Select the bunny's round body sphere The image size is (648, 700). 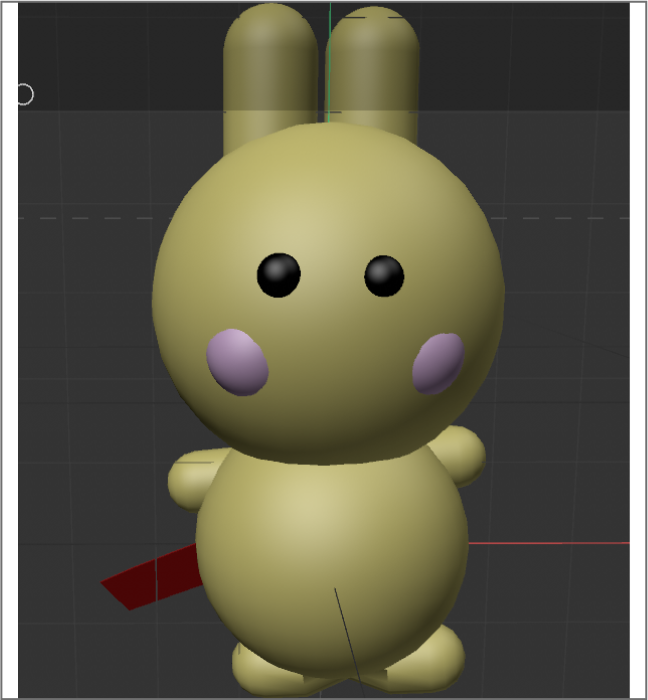coord(332,562)
